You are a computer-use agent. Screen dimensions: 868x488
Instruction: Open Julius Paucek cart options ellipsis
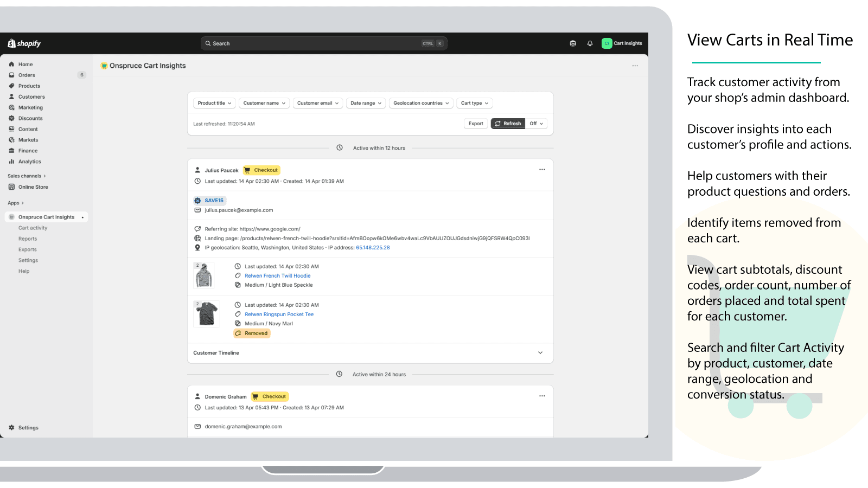pyautogui.click(x=542, y=170)
